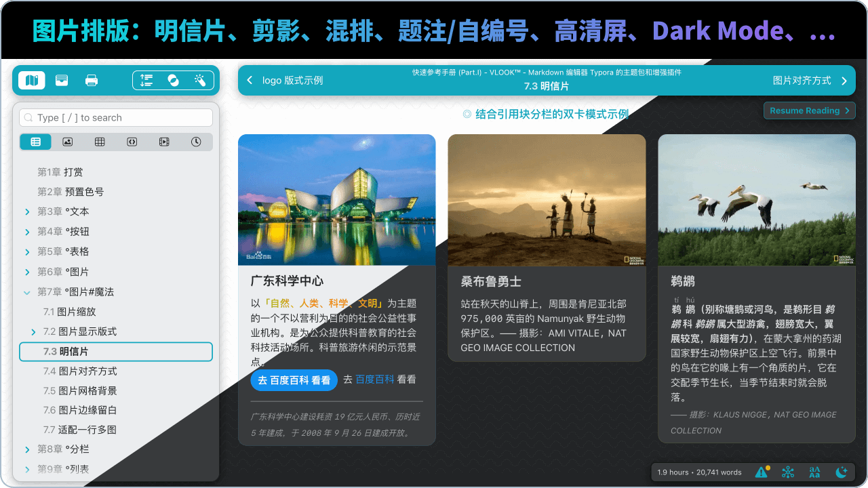
Task: Click the '广东科学中心' card heading
Action: point(287,281)
